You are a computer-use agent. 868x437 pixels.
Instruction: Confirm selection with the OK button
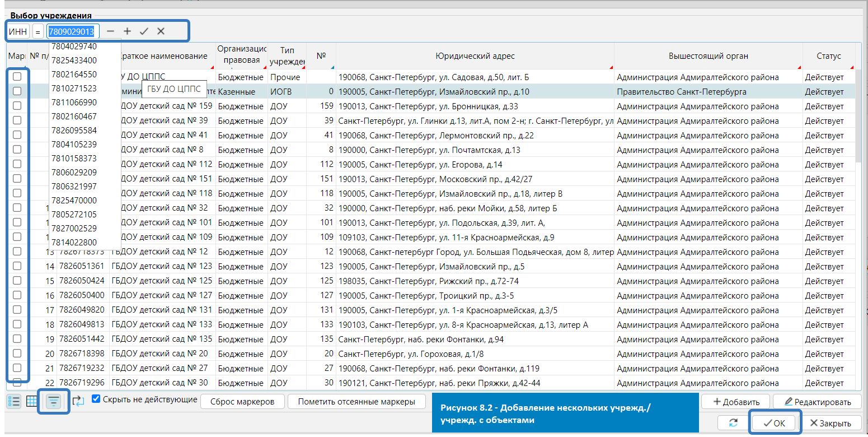(x=775, y=423)
